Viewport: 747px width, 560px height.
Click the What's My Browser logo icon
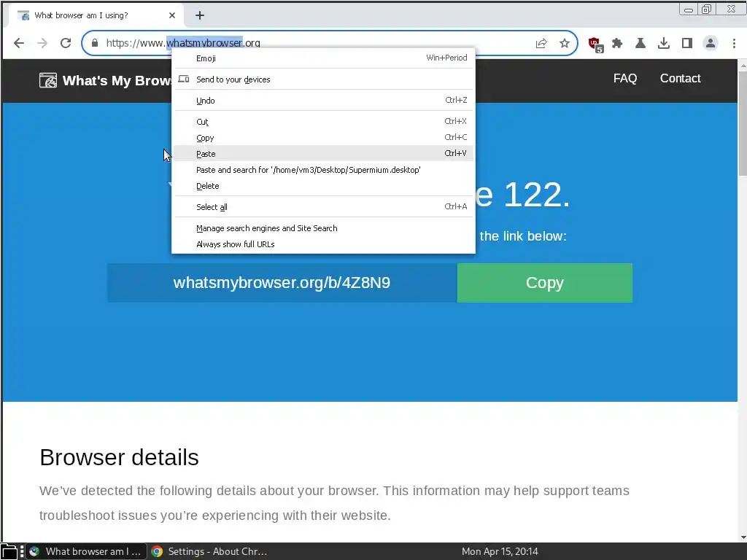(48, 80)
